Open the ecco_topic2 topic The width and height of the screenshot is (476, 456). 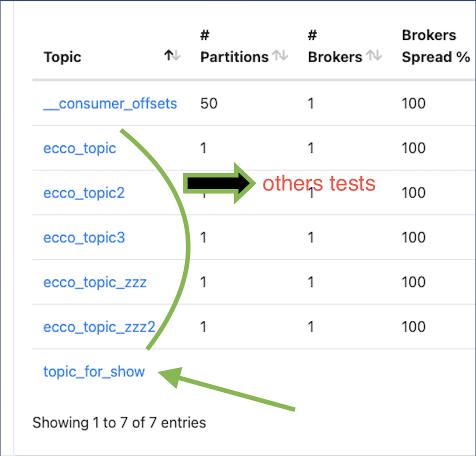click(x=83, y=192)
